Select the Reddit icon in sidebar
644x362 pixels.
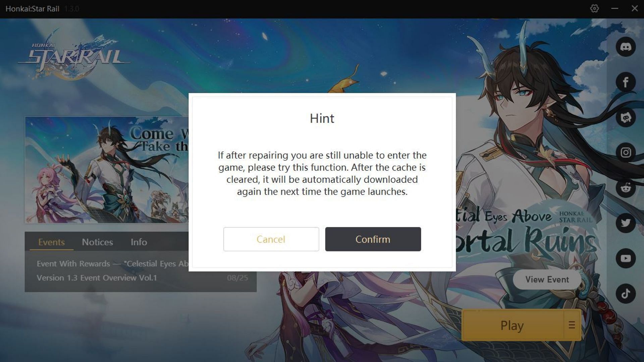[x=626, y=187]
